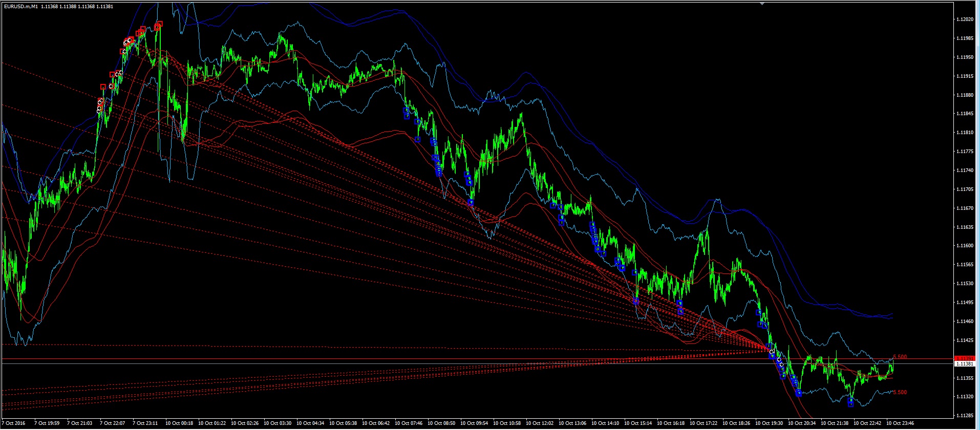Click the 10 Oct 15:14 time axis label
980x430 pixels.
638,423
